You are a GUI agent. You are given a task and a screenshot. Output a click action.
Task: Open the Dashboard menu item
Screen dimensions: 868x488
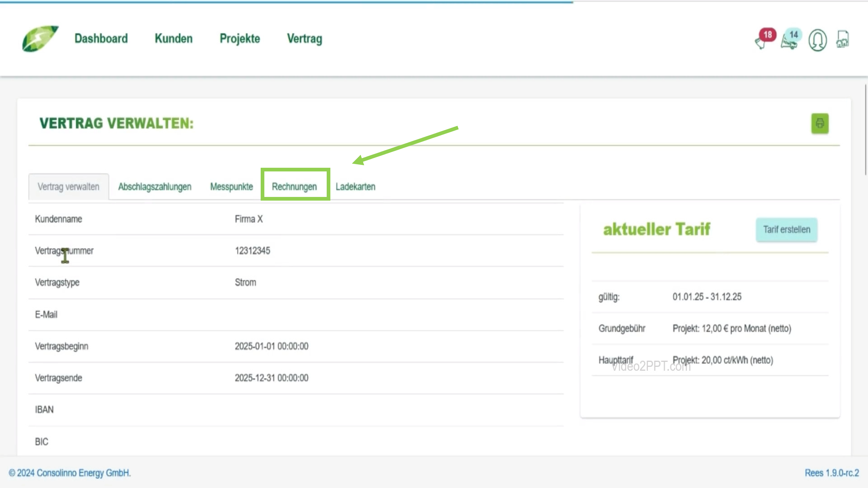101,39
